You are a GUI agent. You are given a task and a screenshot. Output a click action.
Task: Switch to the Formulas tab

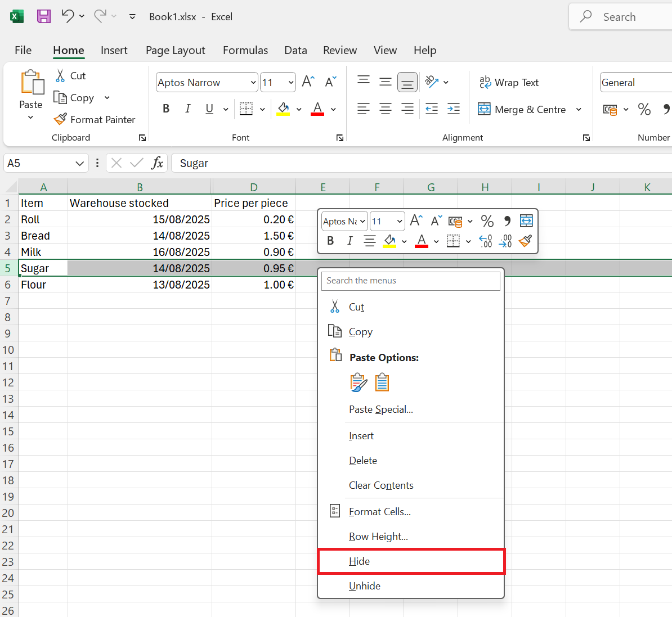(245, 50)
